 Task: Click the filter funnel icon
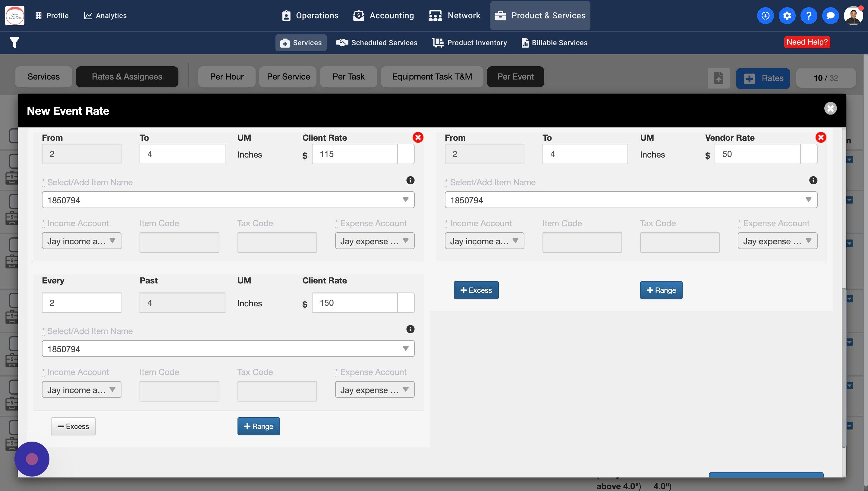pyautogui.click(x=14, y=43)
